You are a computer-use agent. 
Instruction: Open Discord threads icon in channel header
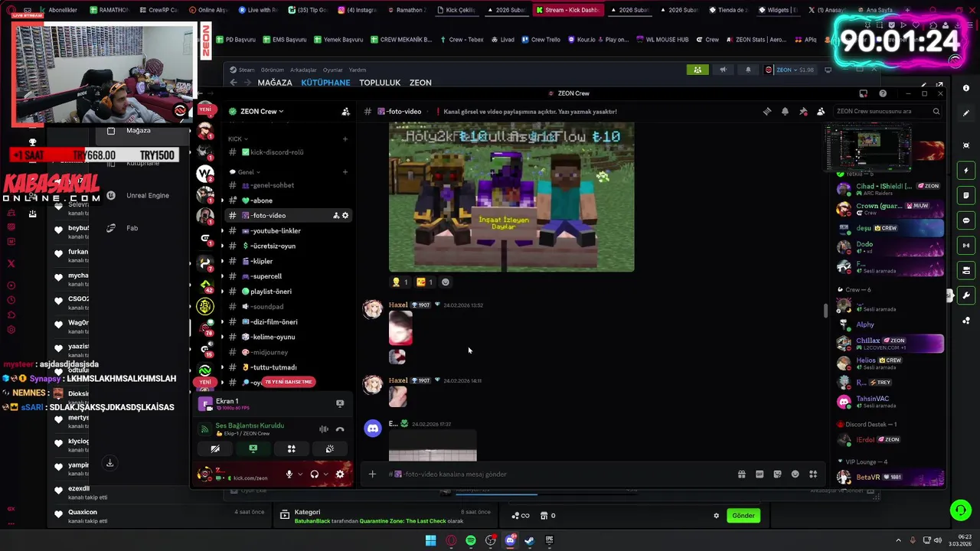(767, 112)
